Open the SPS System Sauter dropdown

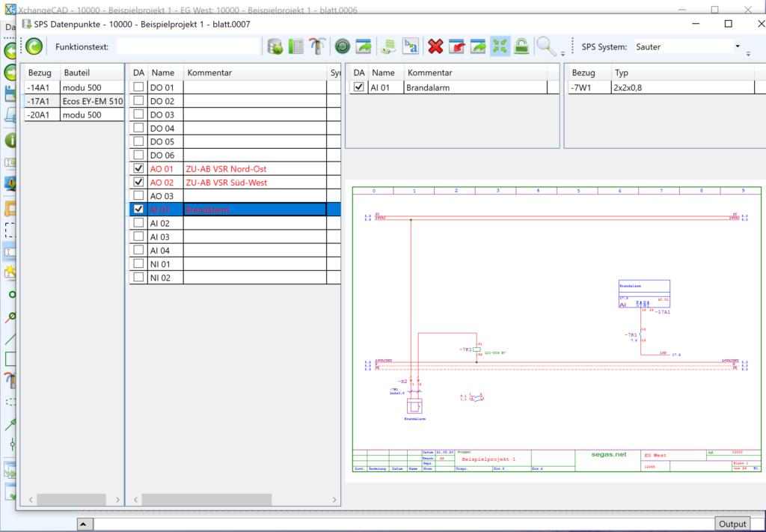(x=736, y=46)
